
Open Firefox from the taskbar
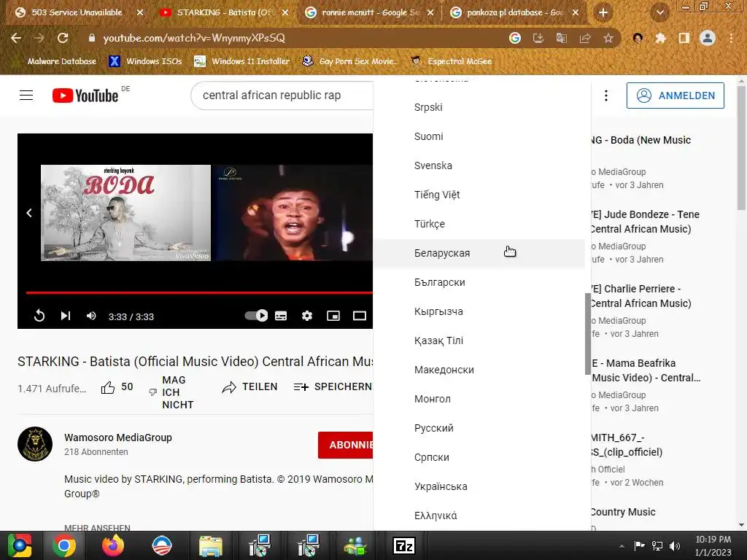pyautogui.click(x=113, y=545)
